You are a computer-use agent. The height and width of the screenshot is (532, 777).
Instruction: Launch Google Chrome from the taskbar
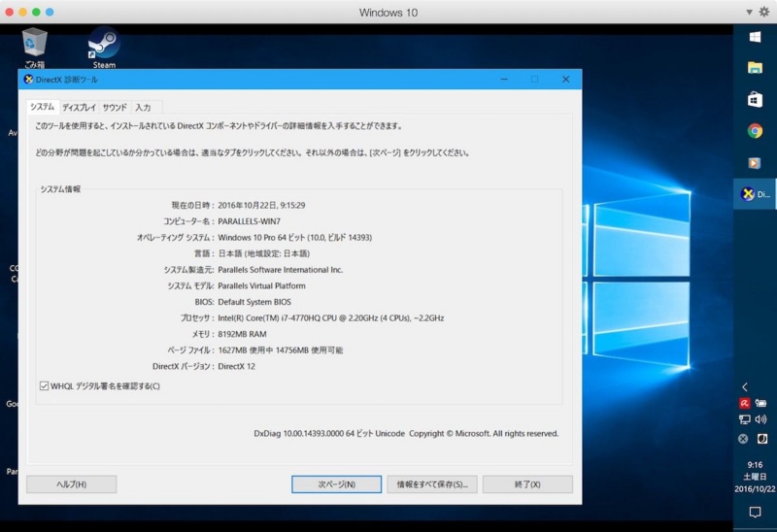755,131
